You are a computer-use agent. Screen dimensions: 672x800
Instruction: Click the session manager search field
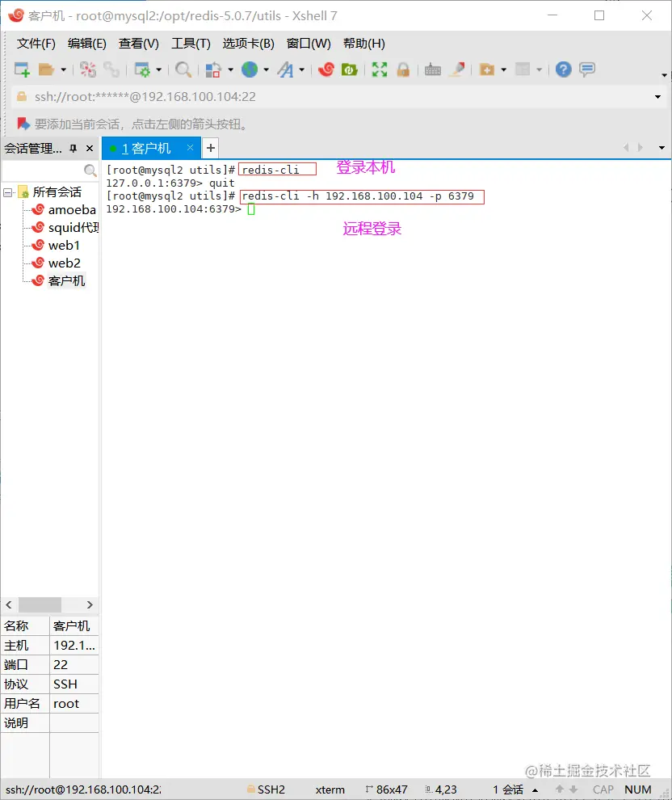pyautogui.click(x=43, y=170)
